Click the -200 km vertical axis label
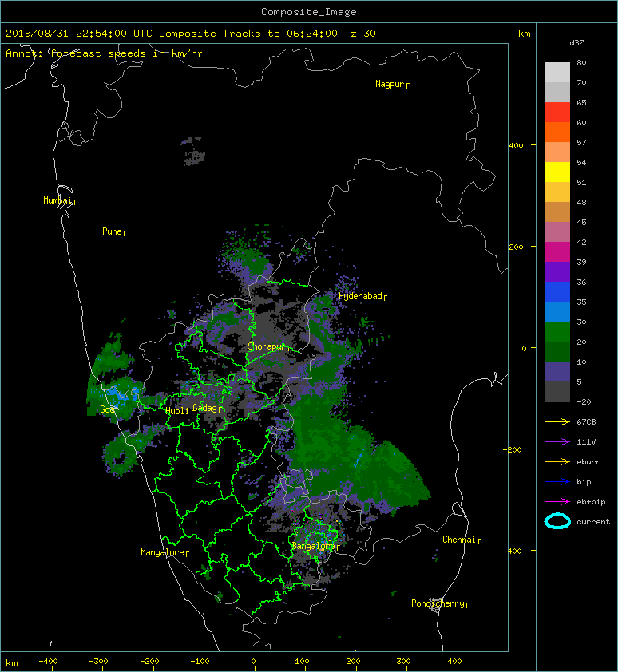 (513, 449)
